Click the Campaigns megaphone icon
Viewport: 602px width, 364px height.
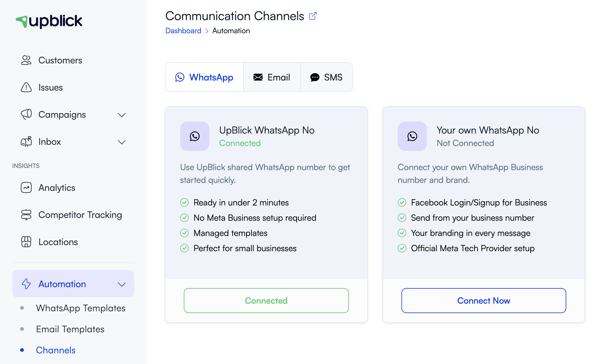pos(26,115)
